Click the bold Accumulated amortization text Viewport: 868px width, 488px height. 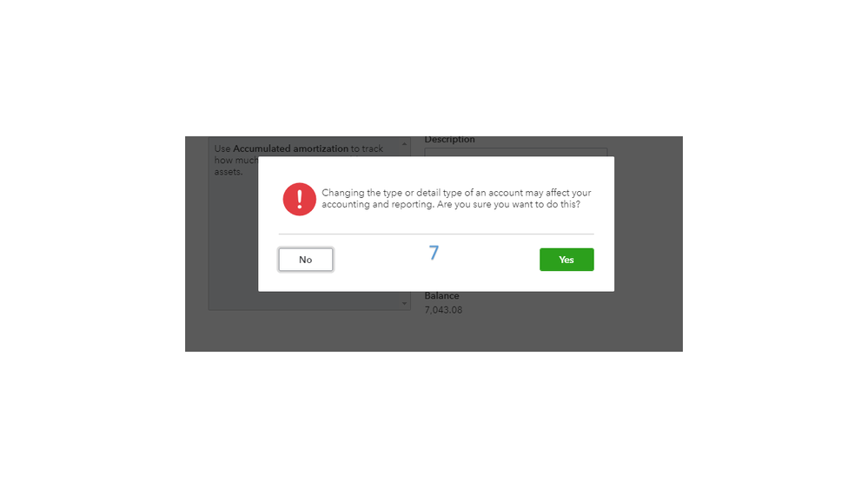(290, 148)
